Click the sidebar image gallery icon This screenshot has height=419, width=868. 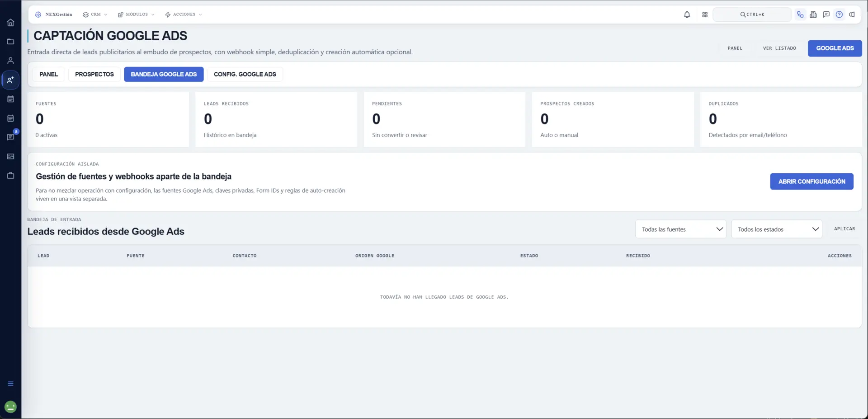10,157
